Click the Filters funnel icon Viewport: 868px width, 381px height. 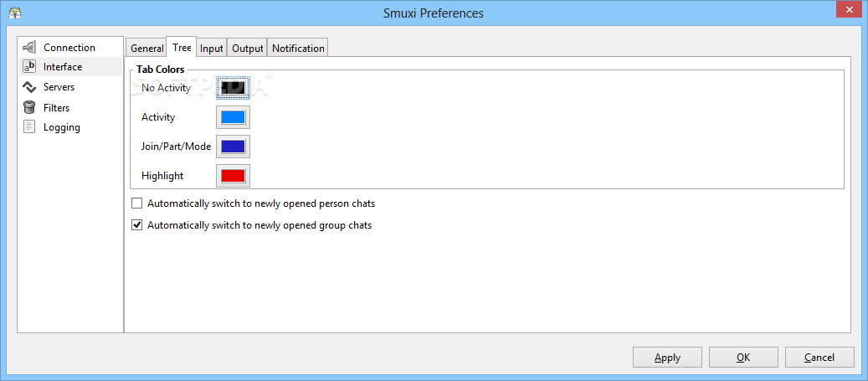(x=29, y=107)
